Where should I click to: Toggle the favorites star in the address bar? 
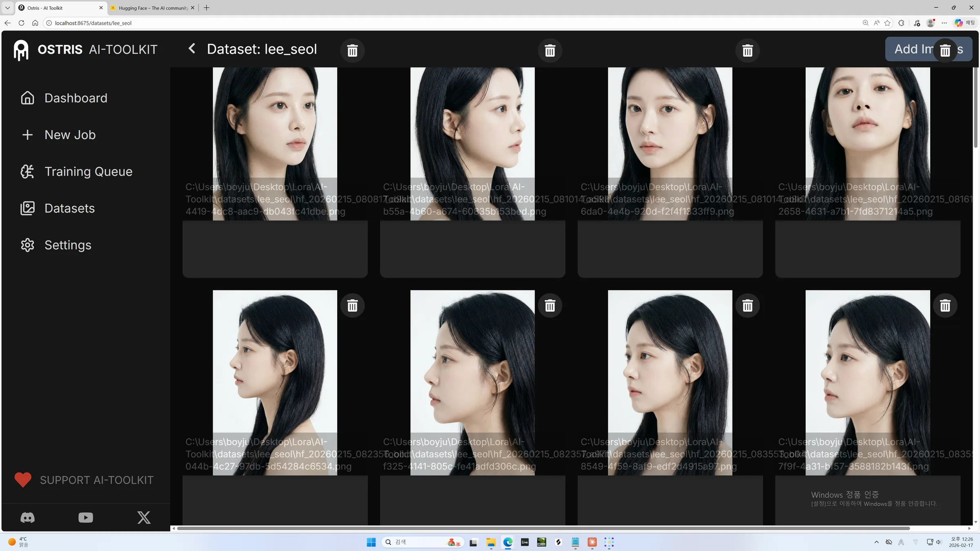click(x=887, y=23)
